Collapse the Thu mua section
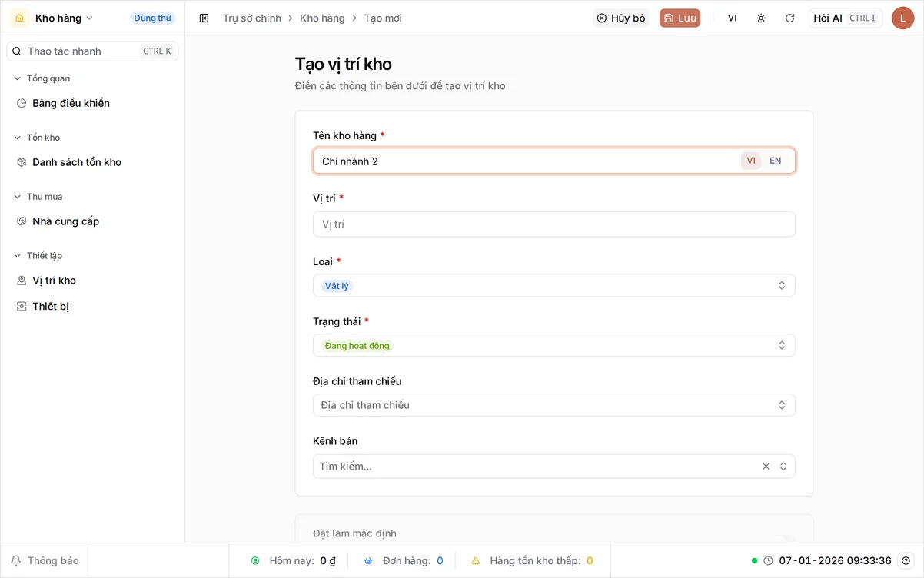Image resolution: width=924 pixels, height=578 pixels. pos(38,197)
